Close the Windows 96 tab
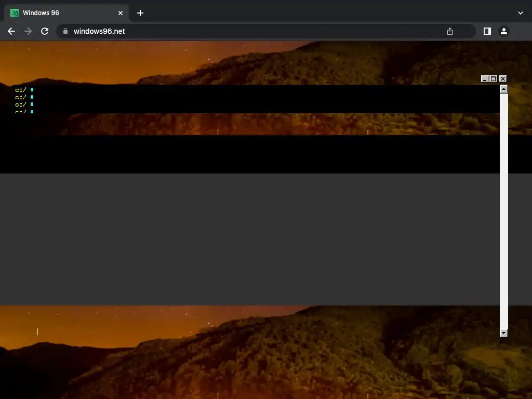This screenshot has height=399, width=532. (121, 13)
